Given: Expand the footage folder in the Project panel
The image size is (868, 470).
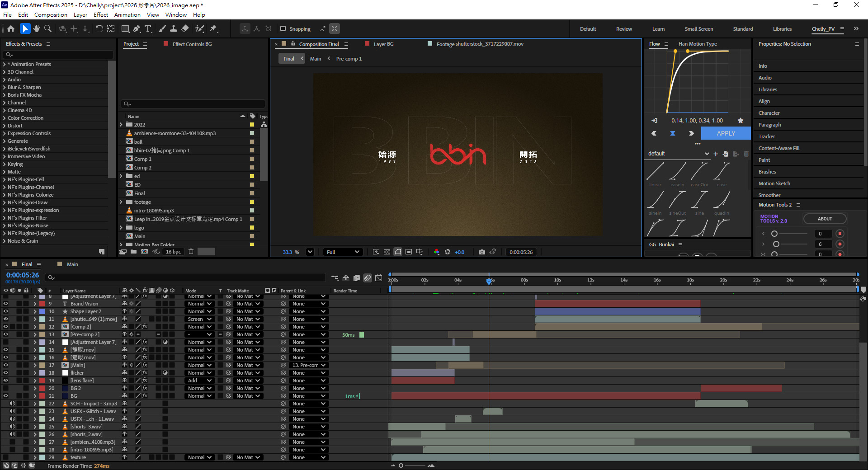Looking at the screenshot, I should pyautogui.click(x=121, y=202).
